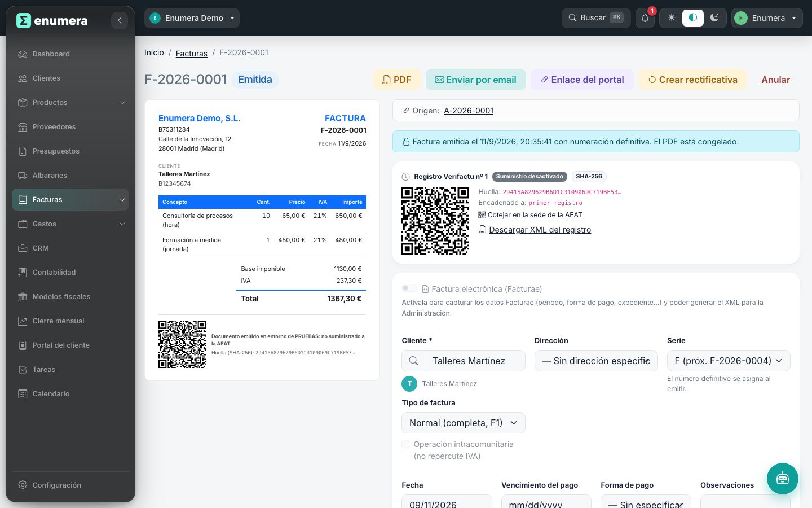Open the Forma de pago dropdown
This screenshot has height=508, width=812.
(x=646, y=501)
